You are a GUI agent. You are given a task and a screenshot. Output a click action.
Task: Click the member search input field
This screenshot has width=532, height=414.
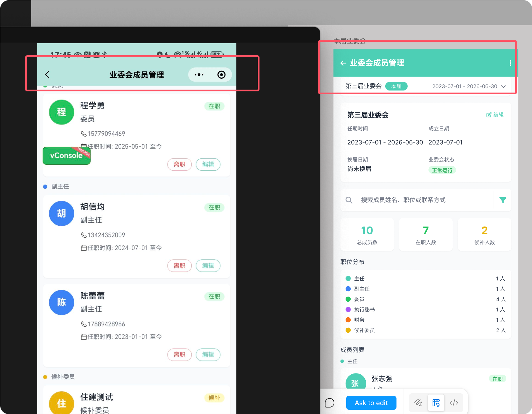coord(420,200)
